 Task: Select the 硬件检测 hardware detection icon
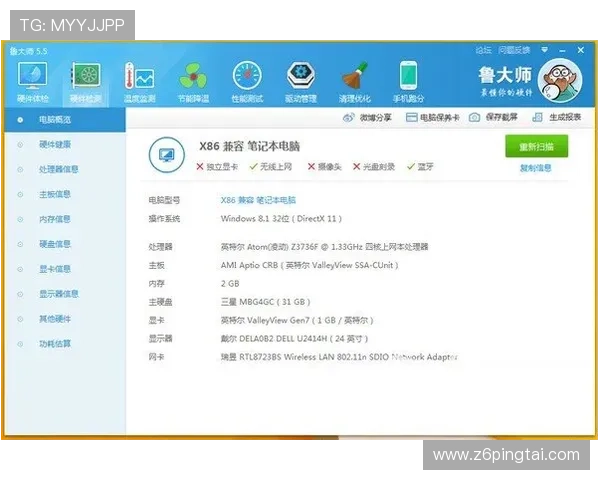click(x=87, y=78)
